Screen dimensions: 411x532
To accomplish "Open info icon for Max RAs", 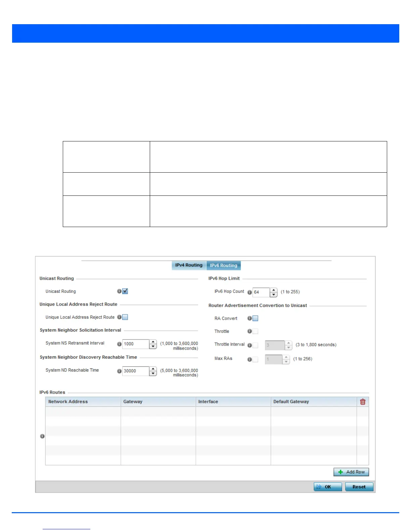I will coord(249,359).
